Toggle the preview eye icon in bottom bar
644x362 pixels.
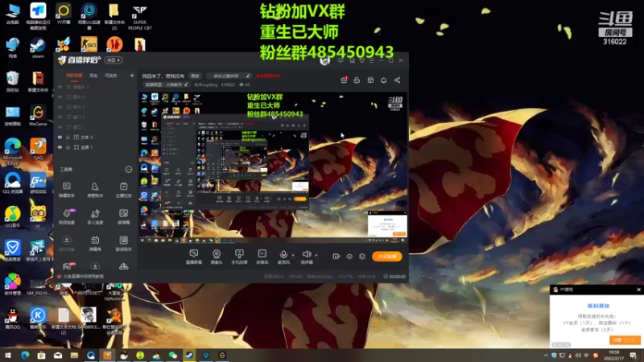(349, 256)
